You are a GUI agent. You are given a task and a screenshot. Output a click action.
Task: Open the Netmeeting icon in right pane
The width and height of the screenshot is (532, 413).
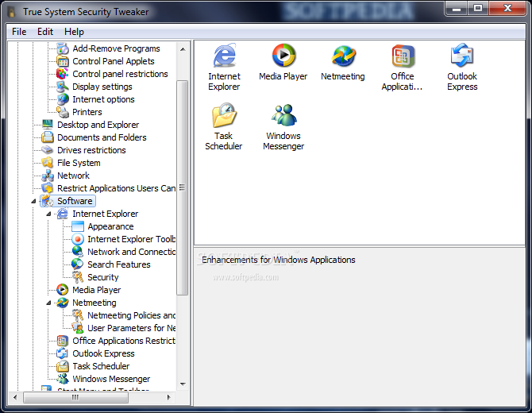point(343,56)
